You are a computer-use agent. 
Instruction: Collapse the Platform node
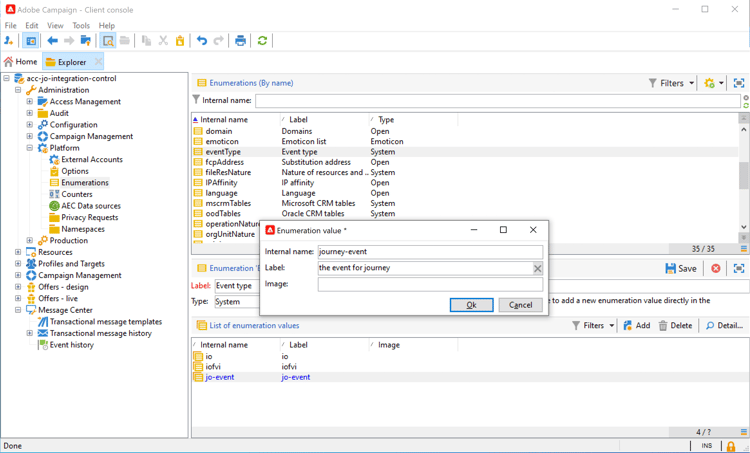coord(30,148)
